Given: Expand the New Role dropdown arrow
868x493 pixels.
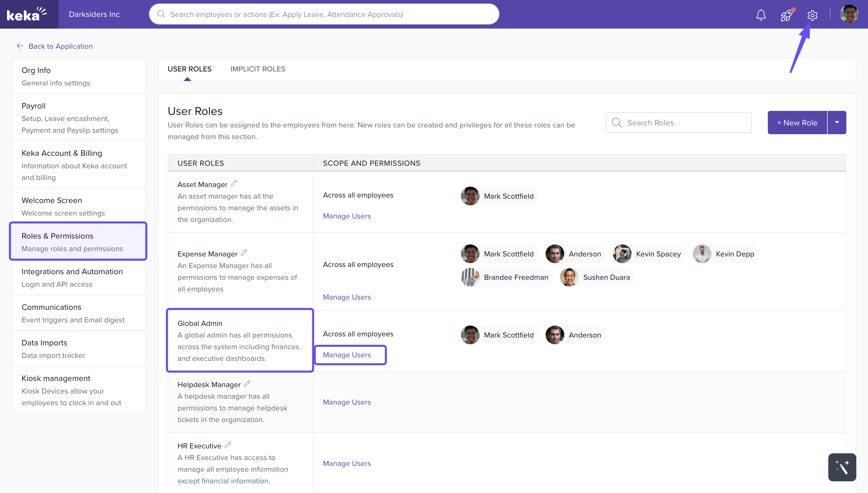Looking at the screenshot, I should pyautogui.click(x=837, y=123).
